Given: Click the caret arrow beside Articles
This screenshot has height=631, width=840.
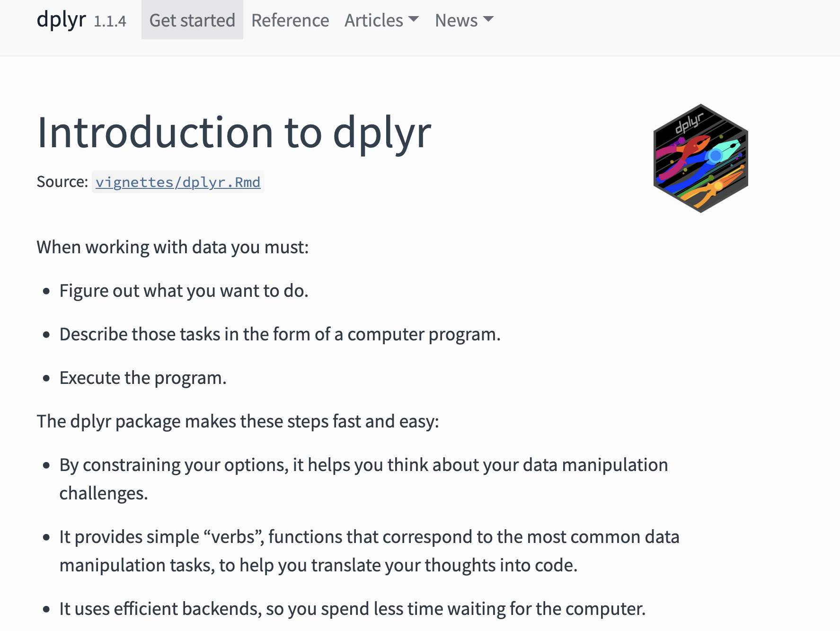Looking at the screenshot, I should [414, 19].
